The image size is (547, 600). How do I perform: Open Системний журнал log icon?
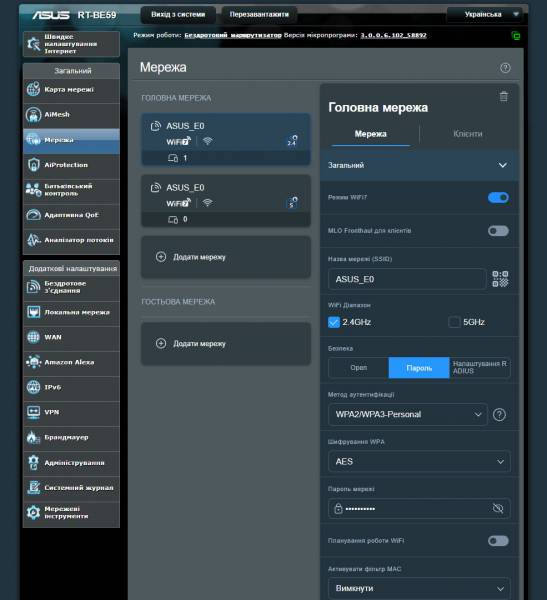(x=33, y=488)
